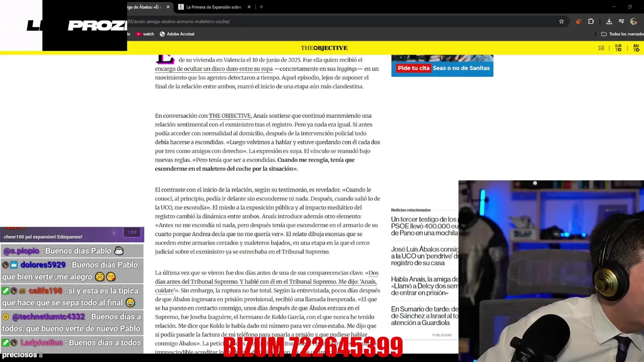
Task: Open the media control icon in toolbar
Action: click(621, 22)
